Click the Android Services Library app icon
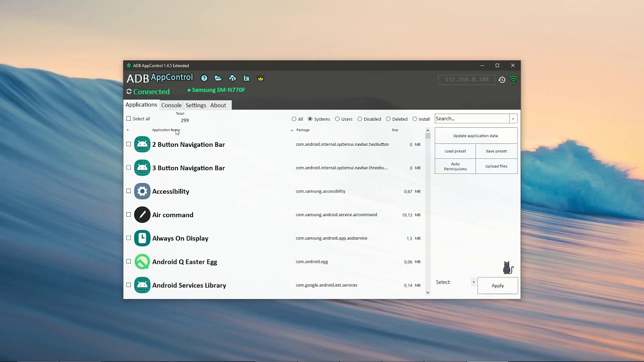 [x=142, y=285]
